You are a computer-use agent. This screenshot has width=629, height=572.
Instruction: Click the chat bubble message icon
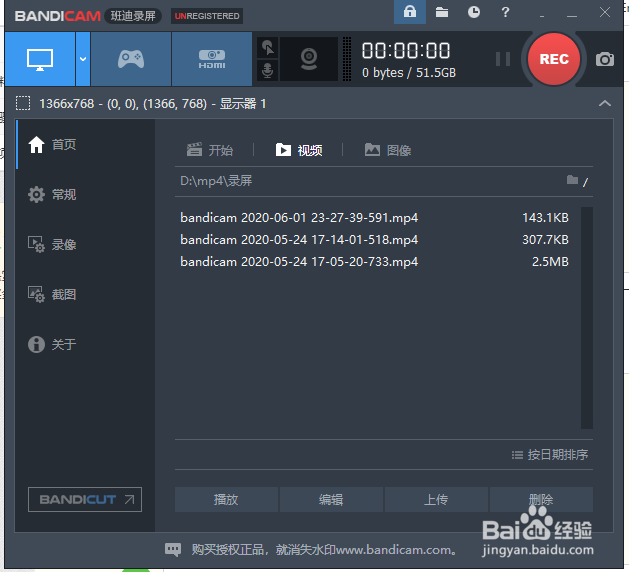point(173,550)
